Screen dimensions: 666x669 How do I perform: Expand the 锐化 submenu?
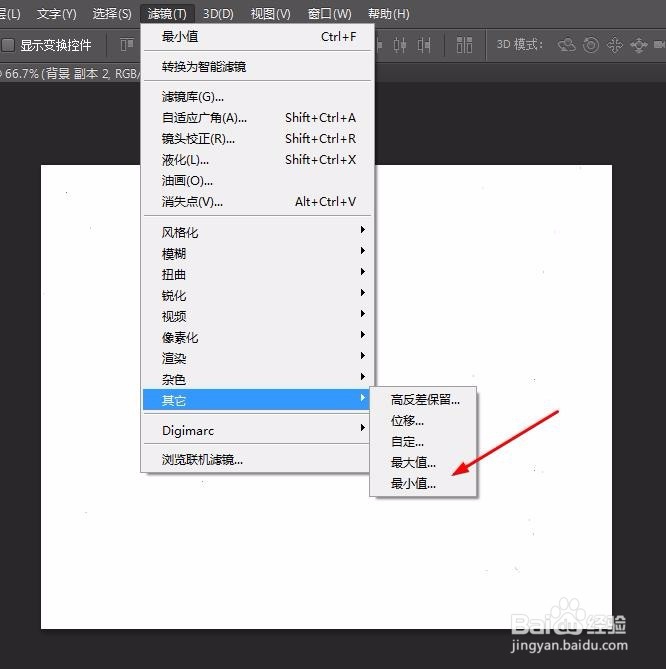coord(258,295)
